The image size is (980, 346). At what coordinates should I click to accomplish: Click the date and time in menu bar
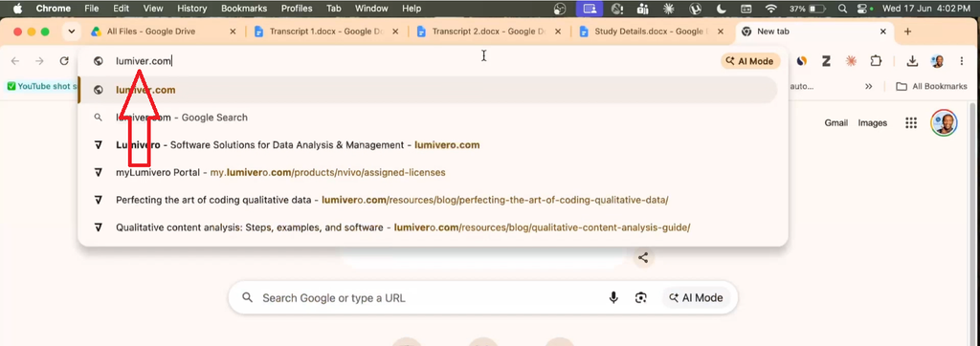point(925,9)
